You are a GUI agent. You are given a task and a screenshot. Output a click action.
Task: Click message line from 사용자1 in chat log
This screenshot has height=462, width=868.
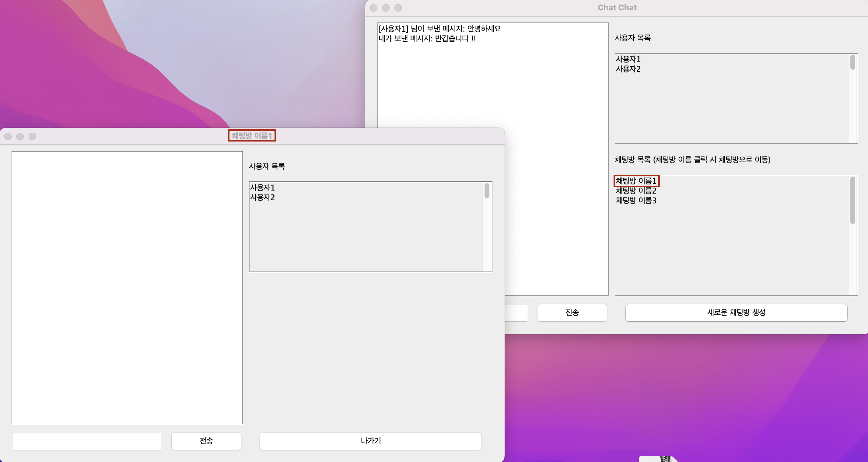tap(439, 29)
